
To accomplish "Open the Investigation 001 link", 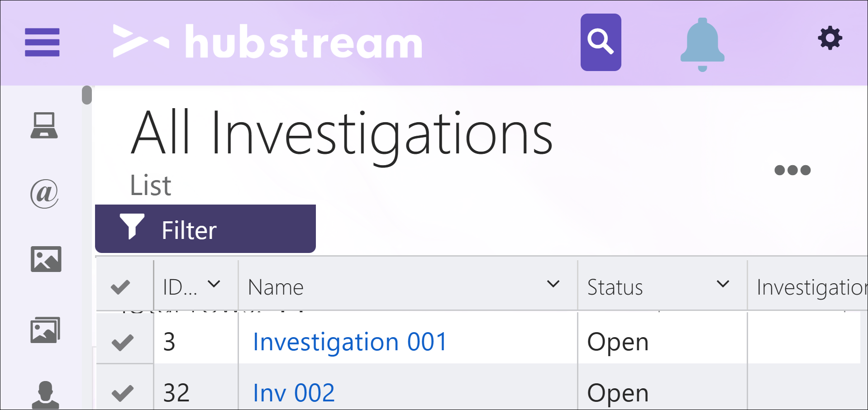I will click(x=350, y=342).
